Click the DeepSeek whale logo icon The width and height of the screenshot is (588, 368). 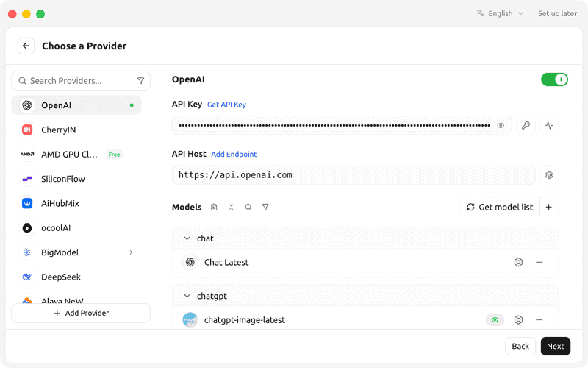pos(27,277)
